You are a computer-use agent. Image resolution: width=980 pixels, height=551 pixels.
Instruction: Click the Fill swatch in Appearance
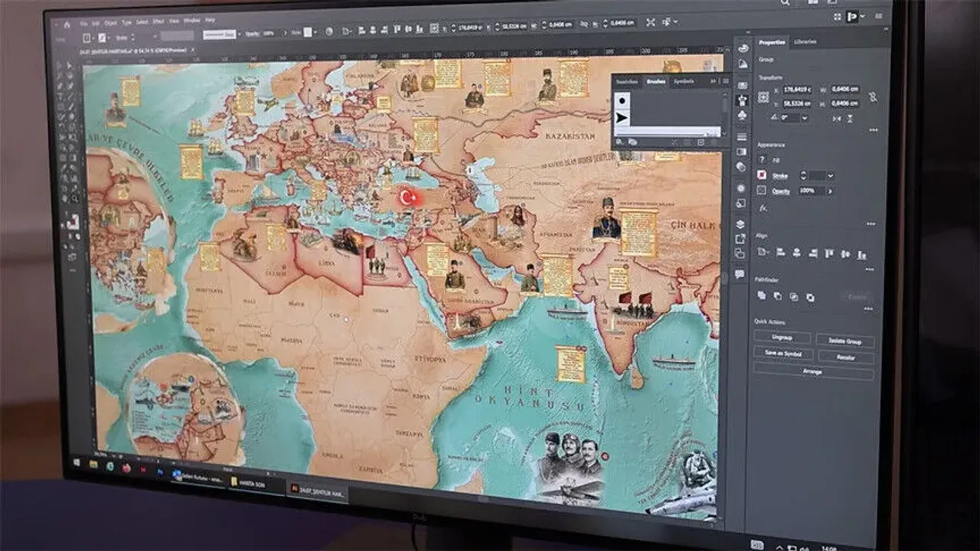(x=763, y=159)
